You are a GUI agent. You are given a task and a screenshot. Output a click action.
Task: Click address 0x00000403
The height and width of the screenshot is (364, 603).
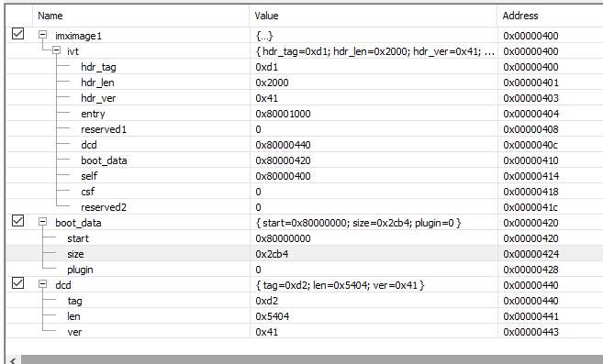pos(530,98)
